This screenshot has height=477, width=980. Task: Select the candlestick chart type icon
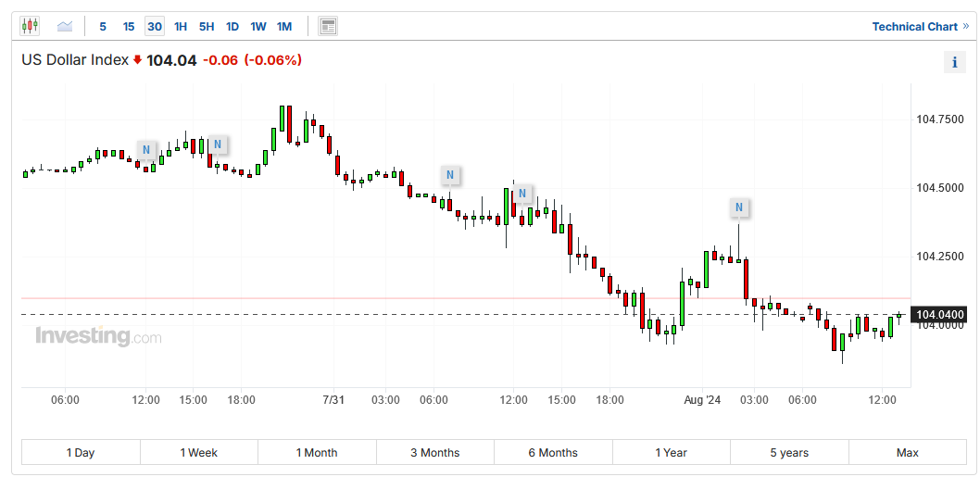pyautogui.click(x=31, y=26)
